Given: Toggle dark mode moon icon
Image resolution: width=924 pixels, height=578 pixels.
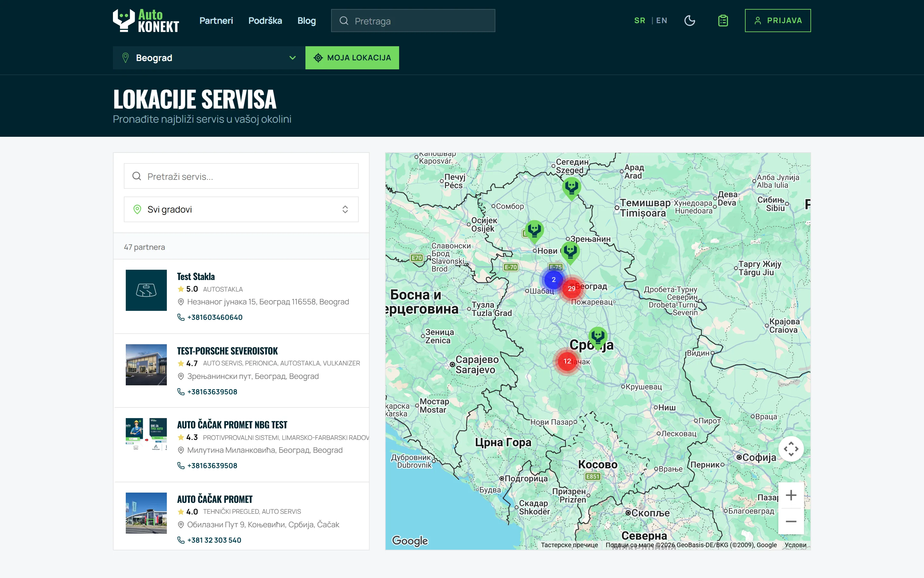Looking at the screenshot, I should (689, 21).
